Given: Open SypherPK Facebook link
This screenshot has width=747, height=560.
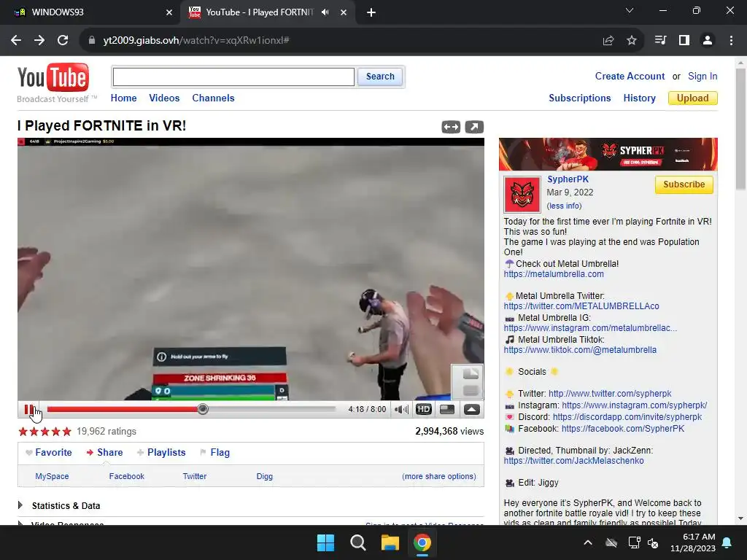Looking at the screenshot, I should [x=623, y=429].
